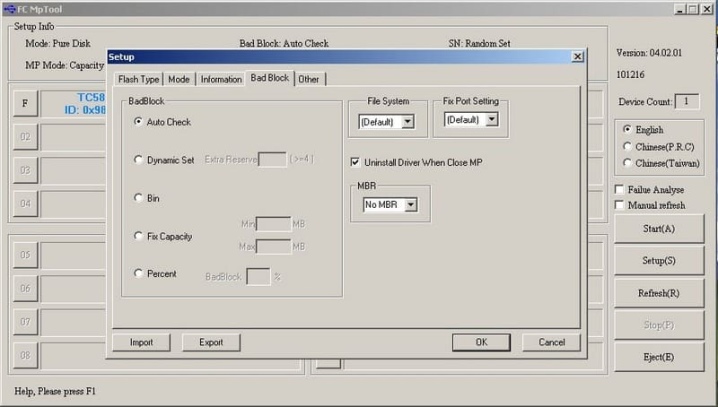This screenshot has height=407, width=718.
Task: Check the Manual refresh option
Action: click(619, 205)
